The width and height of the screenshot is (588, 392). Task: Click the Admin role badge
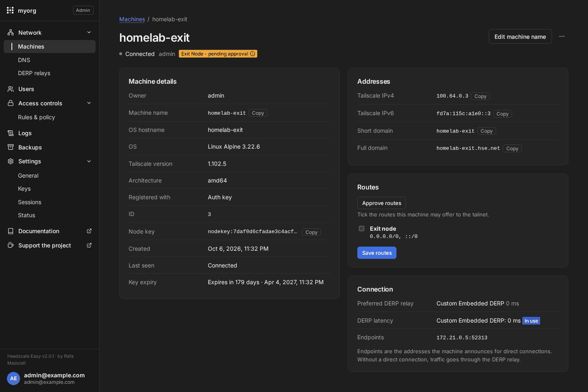pos(83,10)
